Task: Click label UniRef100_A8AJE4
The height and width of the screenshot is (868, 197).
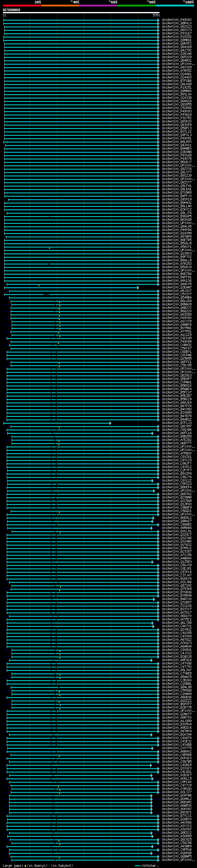Action: pos(177,403)
